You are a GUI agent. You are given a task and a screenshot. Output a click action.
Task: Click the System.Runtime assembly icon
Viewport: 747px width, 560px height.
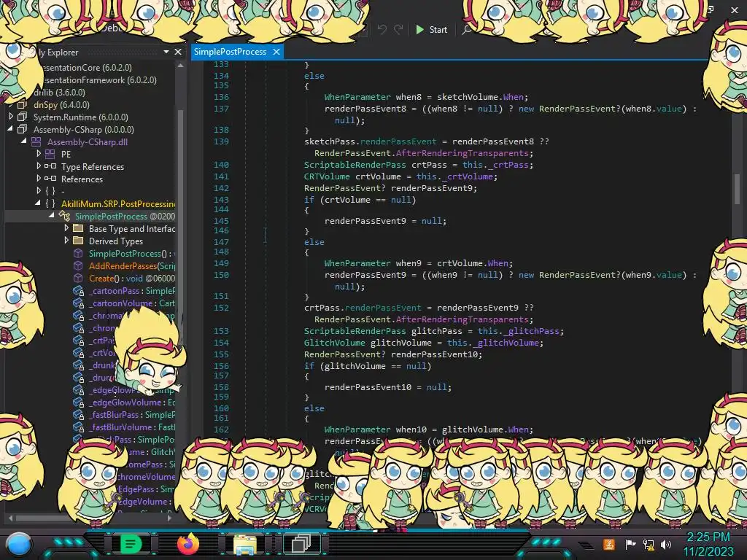point(22,117)
